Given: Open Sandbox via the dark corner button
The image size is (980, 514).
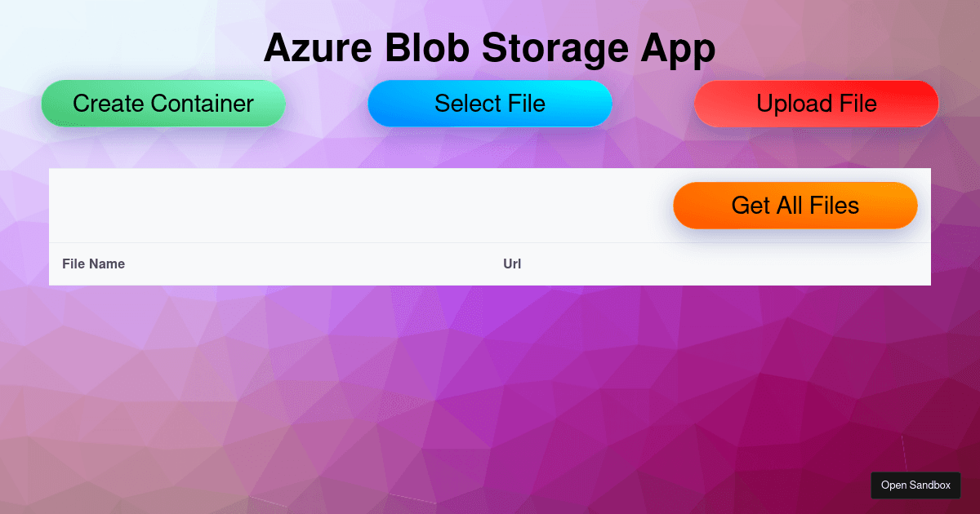Looking at the screenshot, I should tap(915, 485).
